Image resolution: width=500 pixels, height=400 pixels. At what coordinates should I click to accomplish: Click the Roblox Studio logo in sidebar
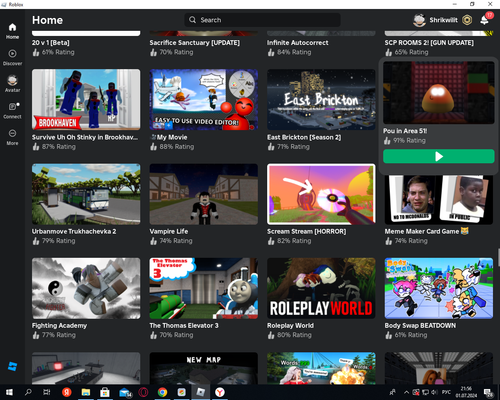click(x=12, y=366)
